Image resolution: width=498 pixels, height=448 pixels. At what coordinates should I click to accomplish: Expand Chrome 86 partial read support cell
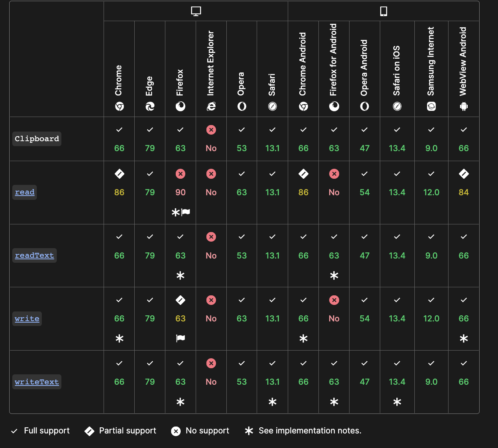pyautogui.click(x=119, y=193)
